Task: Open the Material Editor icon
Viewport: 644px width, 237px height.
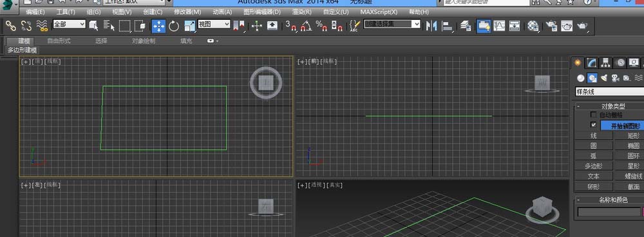Action: coord(533,26)
